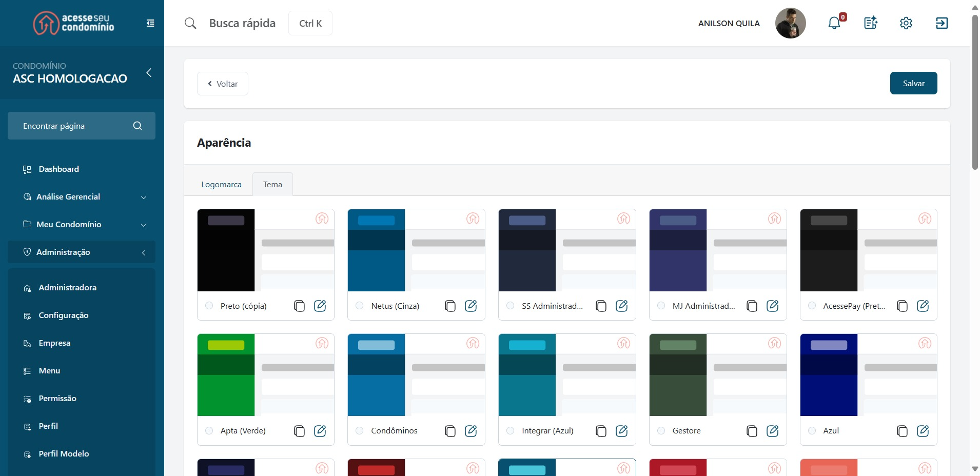The width and height of the screenshot is (980, 476).
Task: Click the Busca rápida magnifier icon
Action: pyautogui.click(x=190, y=23)
